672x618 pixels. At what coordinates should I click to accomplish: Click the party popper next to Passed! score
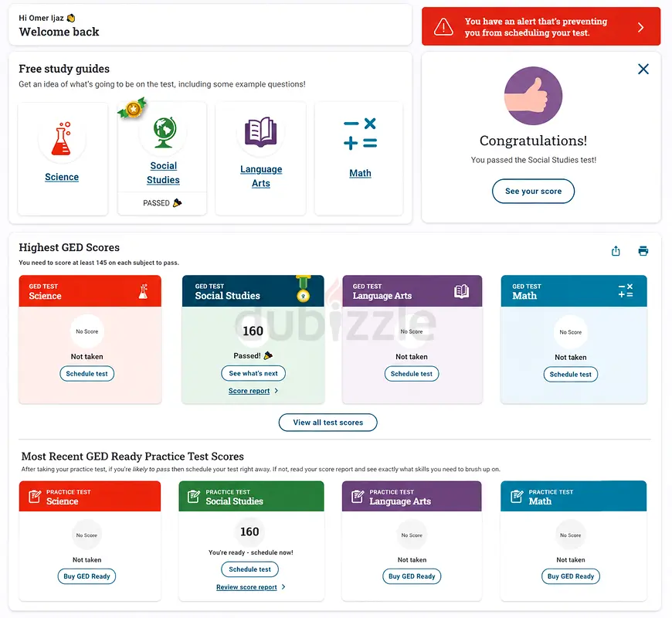click(x=268, y=355)
